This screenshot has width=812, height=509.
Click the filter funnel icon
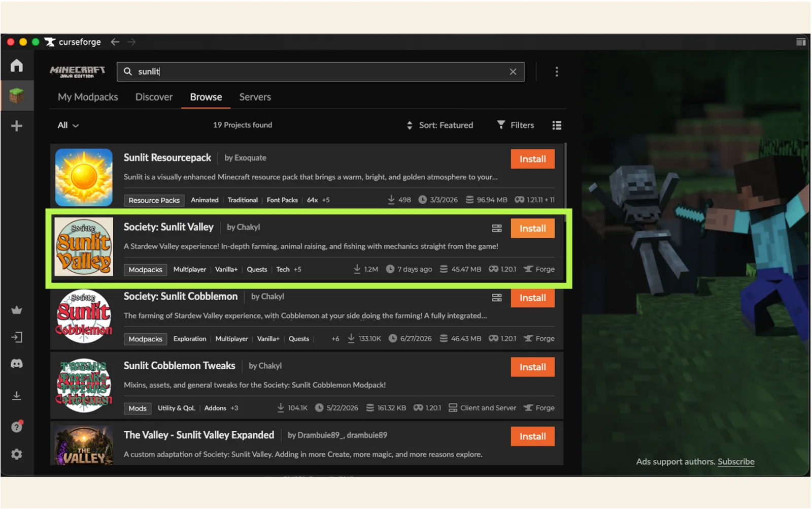click(x=501, y=124)
